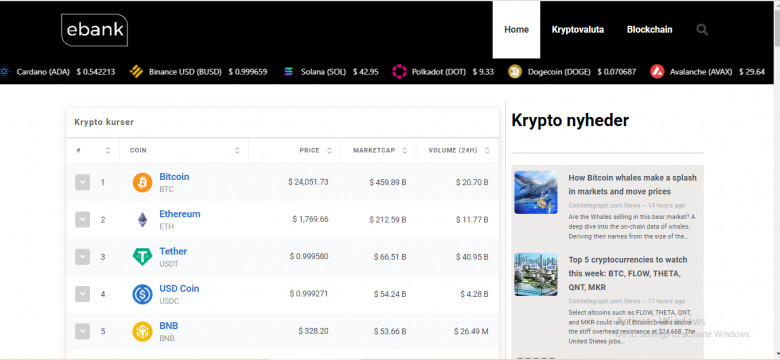This screenshot has width=780, height=360.
Task: Click Bitcoin volume $ 20.70 B
Action: 472,182
